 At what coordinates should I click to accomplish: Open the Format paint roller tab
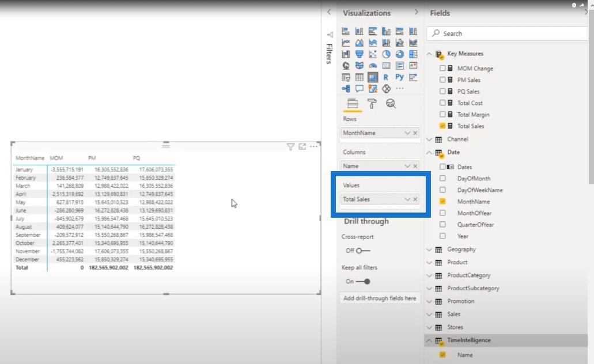click(x=372, y=104)
